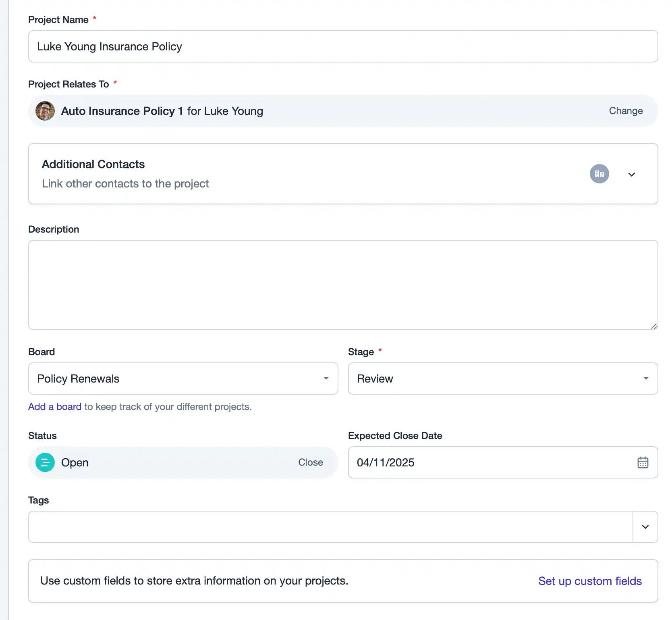Click inside the Tags input field

(x=330, y=527)
